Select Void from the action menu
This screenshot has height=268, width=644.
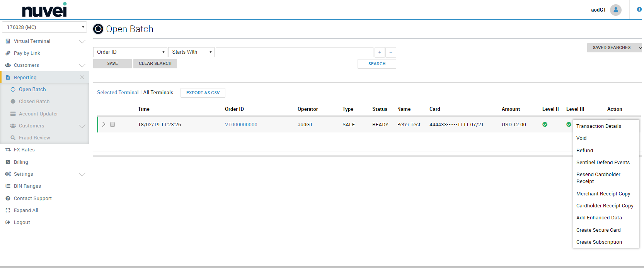pyautogui.click(x=581, y=138)
